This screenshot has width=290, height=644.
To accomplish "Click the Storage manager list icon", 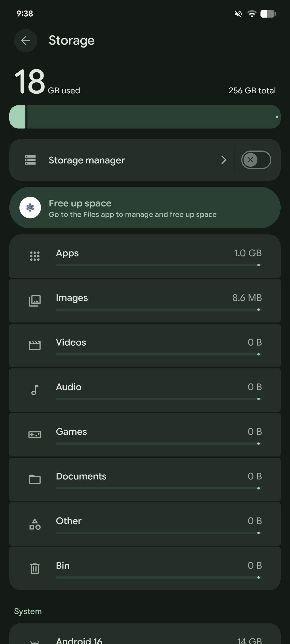I will click(x=30, y=160).
